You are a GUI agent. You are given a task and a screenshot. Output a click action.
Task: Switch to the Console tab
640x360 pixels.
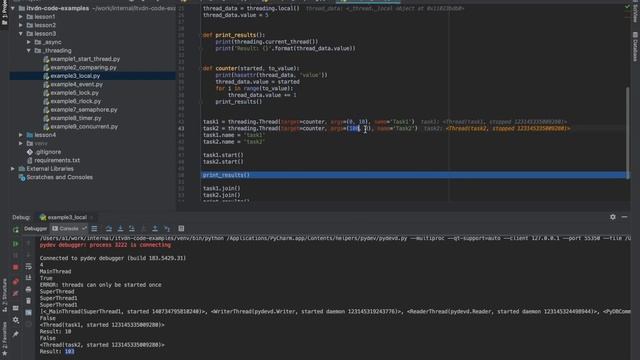[x=69, y=229]
